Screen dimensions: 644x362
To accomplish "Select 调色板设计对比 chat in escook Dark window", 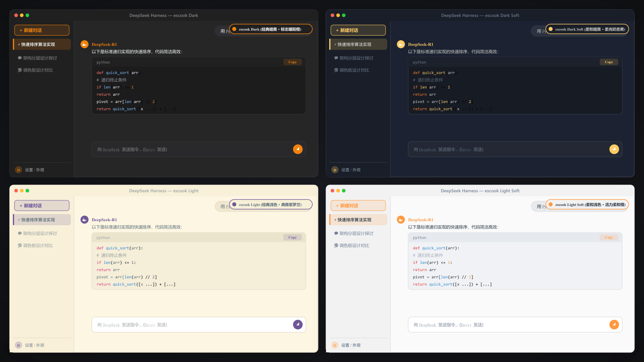I will (42, 70).
